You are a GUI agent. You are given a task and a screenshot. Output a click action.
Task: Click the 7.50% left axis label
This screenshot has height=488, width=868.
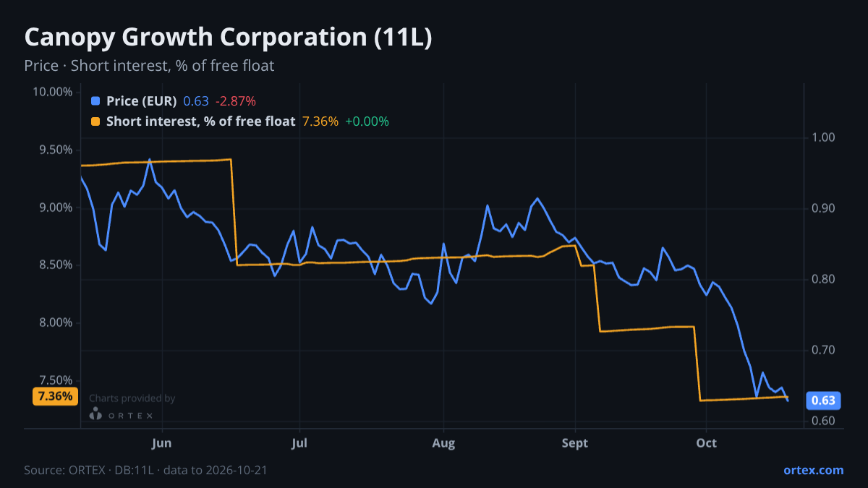pyautogui.click(x=55, y=380)
